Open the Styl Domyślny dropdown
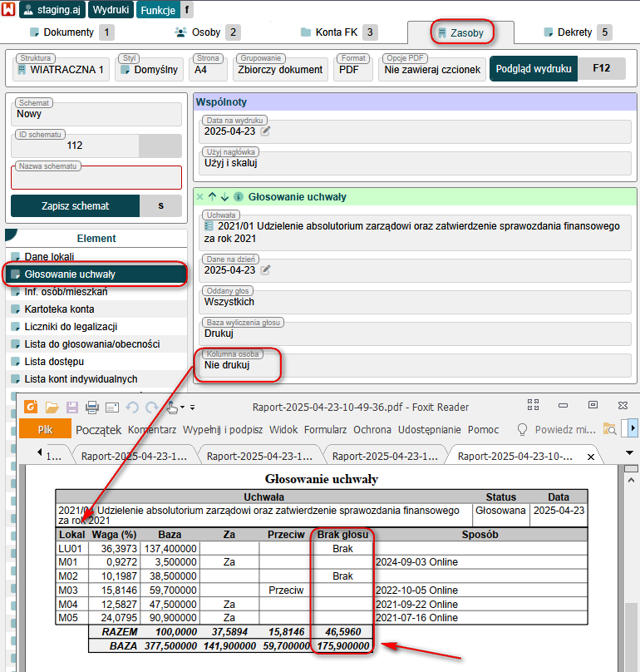Image resolution: width=640 pixels, height=672 pixels. (149, 69)
